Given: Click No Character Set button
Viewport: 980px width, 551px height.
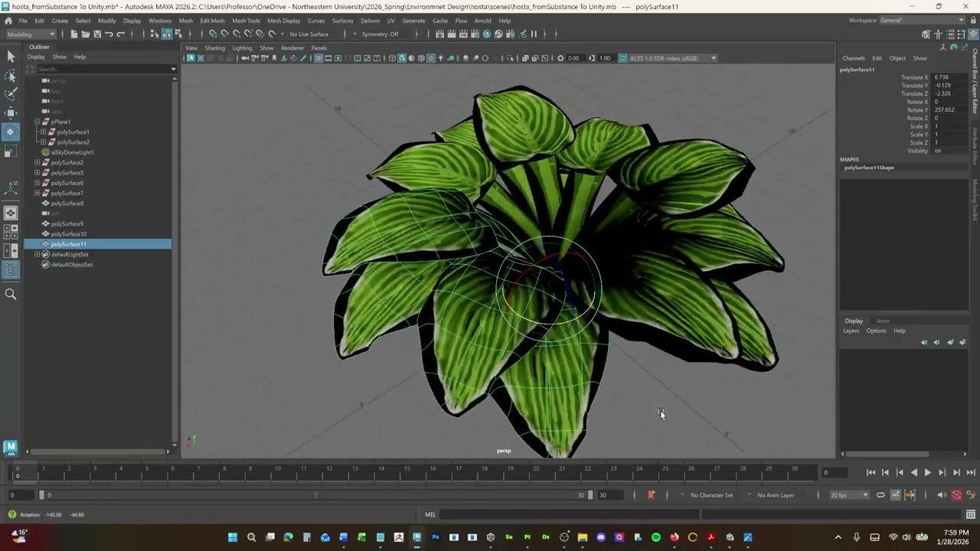Looking at the screenshot, I should pos(711,495).
